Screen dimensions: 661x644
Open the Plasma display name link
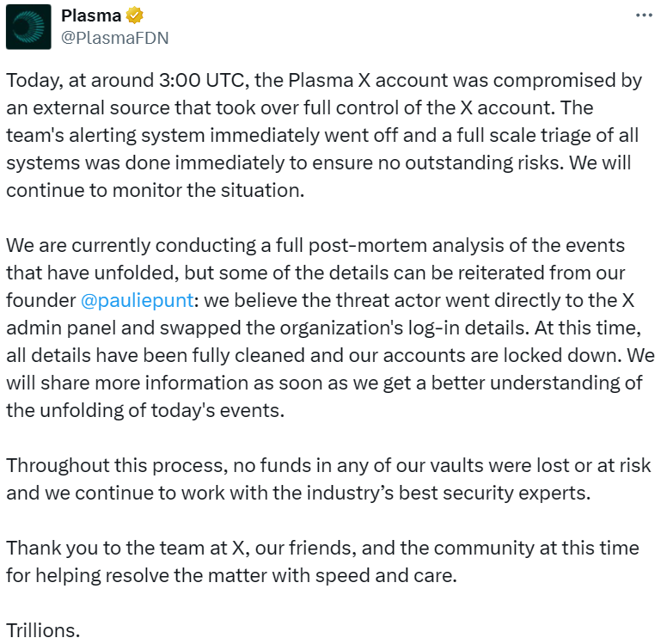pos(91,15)
